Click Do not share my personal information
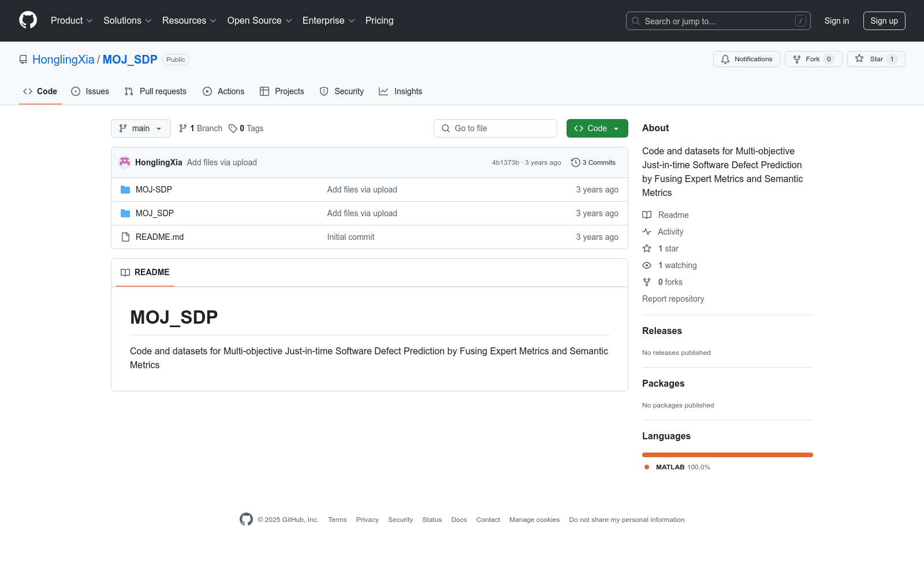 (x=627, y=520)
